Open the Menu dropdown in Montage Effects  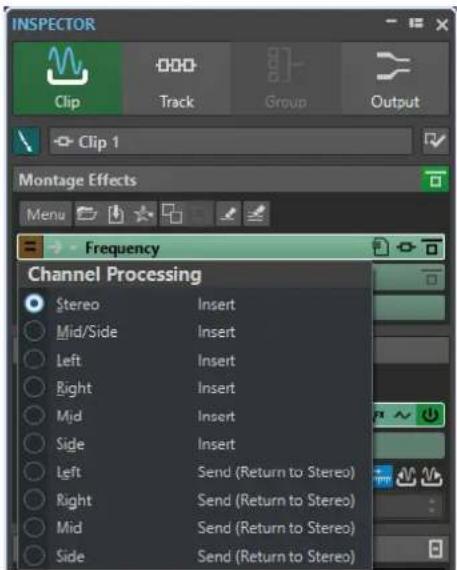[46, 214]
